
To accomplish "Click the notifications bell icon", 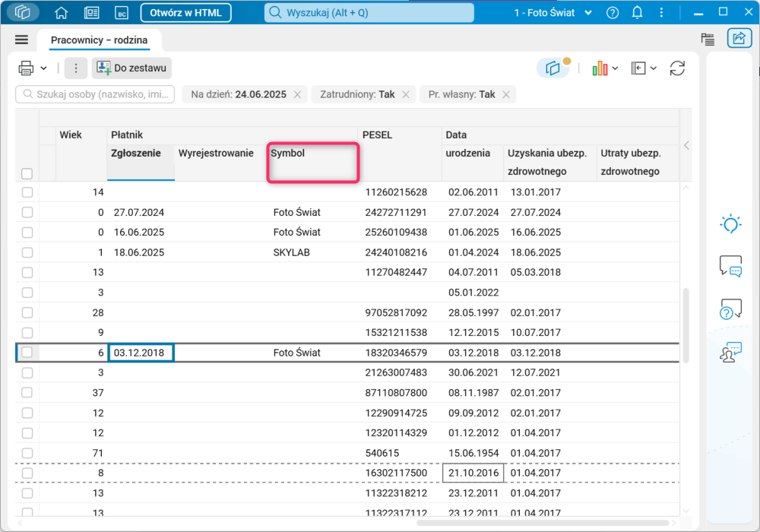I will tap(637, 13).
